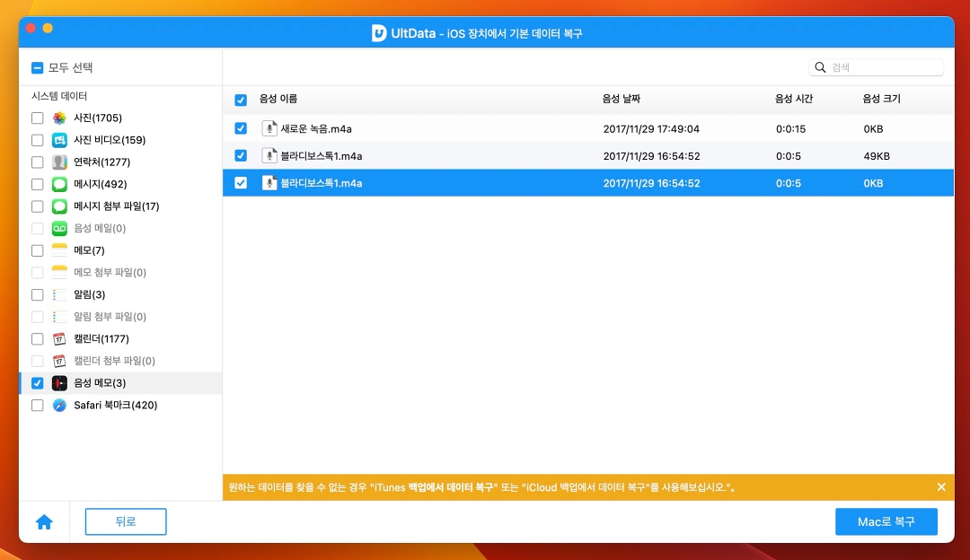Viewport: 970px width, 560px height.
Task: Check the 사진 비디오(159) checkbox
Action: point(37,140)
